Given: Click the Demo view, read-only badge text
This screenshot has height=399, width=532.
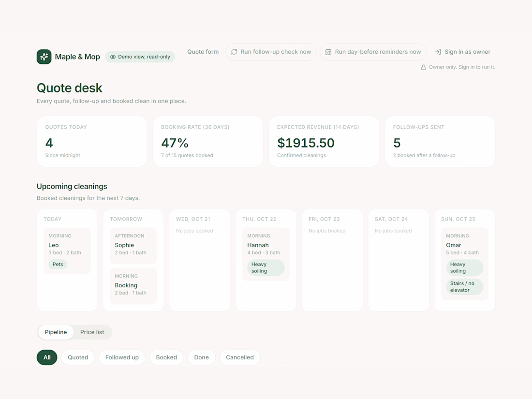Looking at the screenshot, I should click(x=144, y=57).
